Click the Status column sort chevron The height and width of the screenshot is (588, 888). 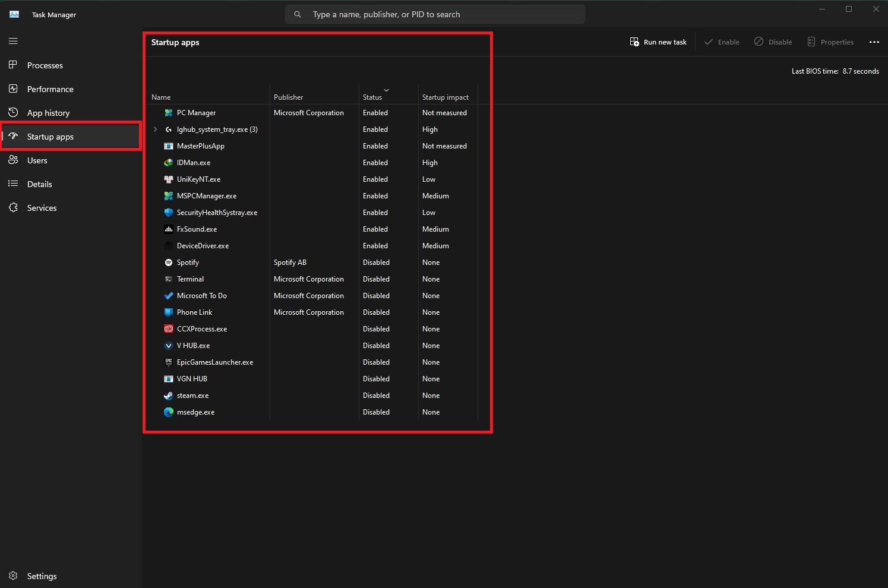386,90
